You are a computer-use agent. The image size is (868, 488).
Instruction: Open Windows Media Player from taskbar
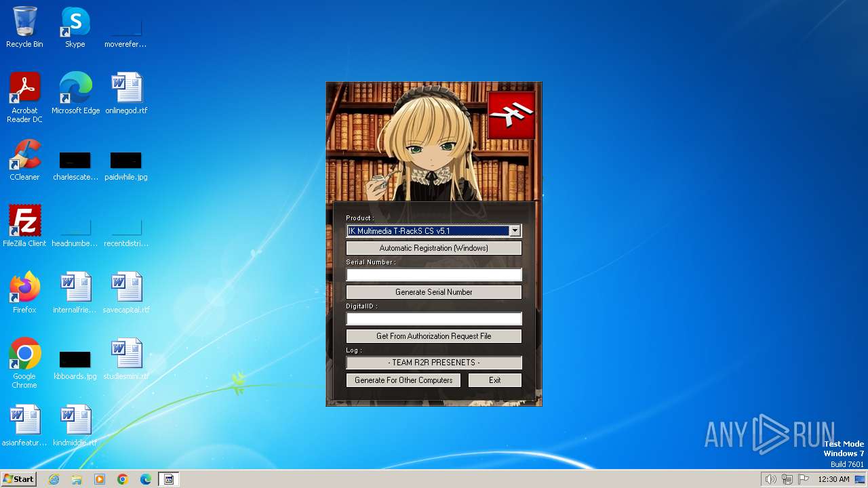[100, 479]
